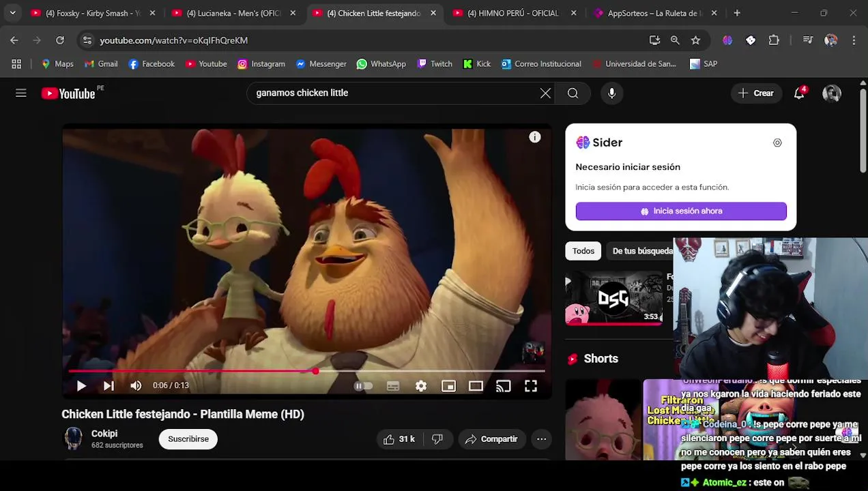Viewport: 868px width, 491px height.
Task: Dislike the video
Action: click(437, 439)
